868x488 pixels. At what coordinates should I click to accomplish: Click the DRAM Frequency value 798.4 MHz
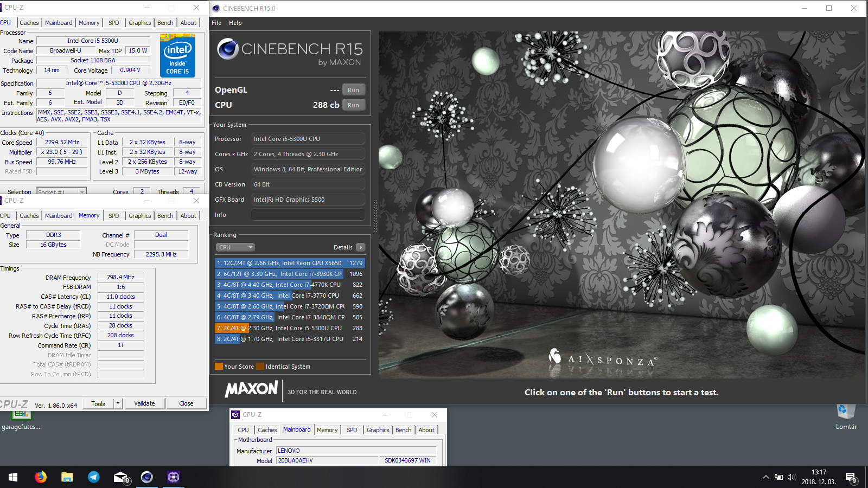pos(120,277)
